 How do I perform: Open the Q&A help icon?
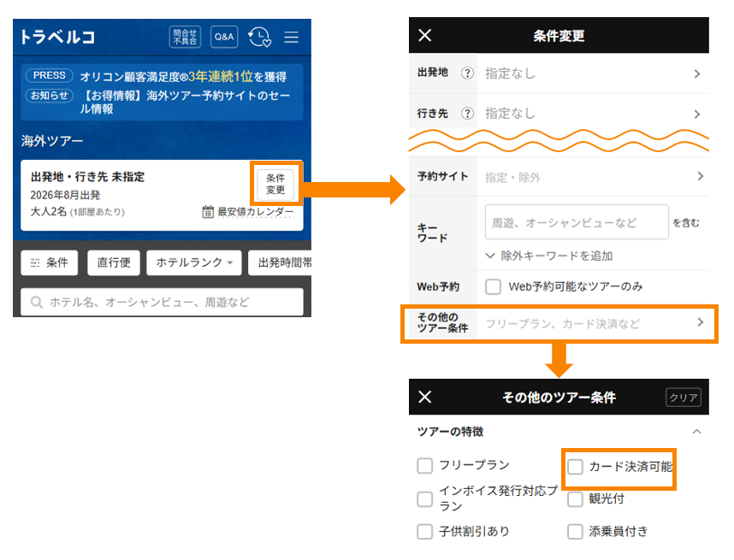224,37
